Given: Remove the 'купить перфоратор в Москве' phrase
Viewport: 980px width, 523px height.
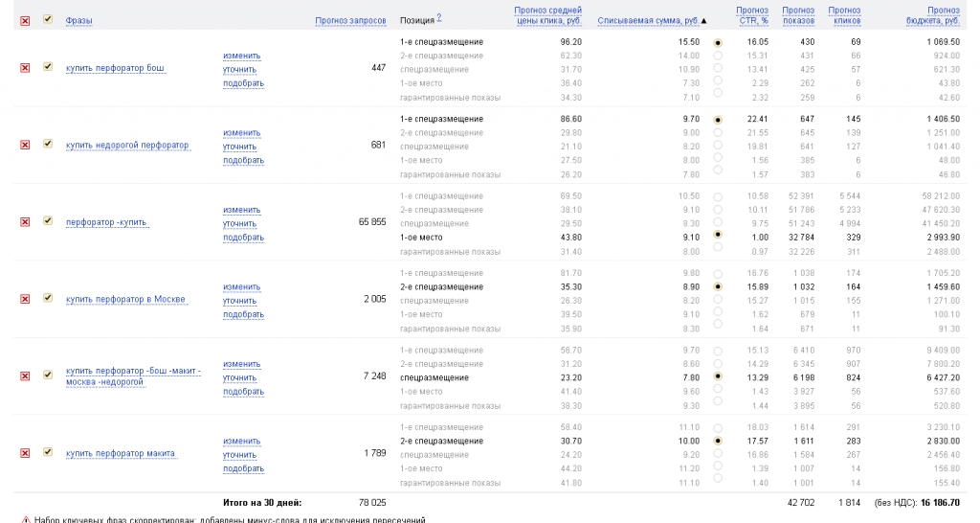Looking at the screenshot, I should click(x=25, y=299).
